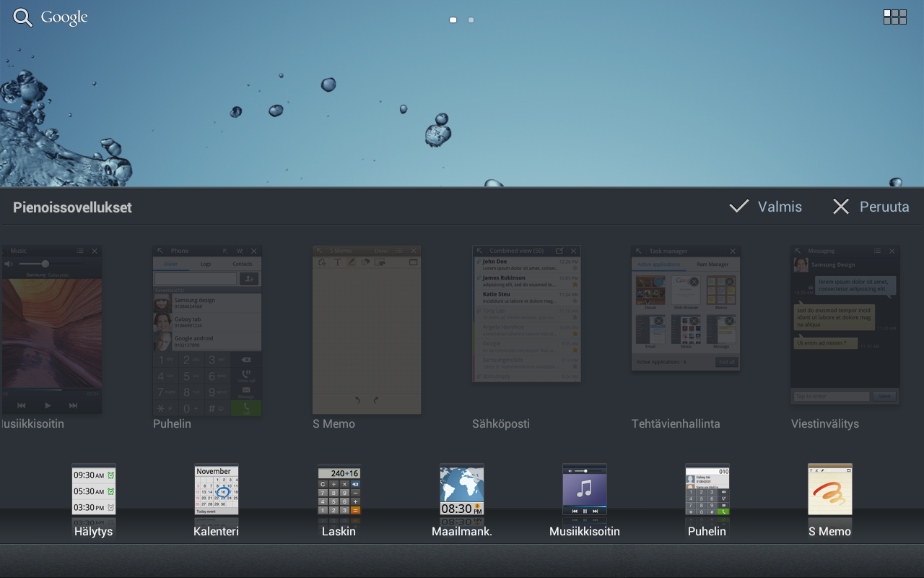
Task: Click the Viestinvälitys label
Action: click(825, 424)
